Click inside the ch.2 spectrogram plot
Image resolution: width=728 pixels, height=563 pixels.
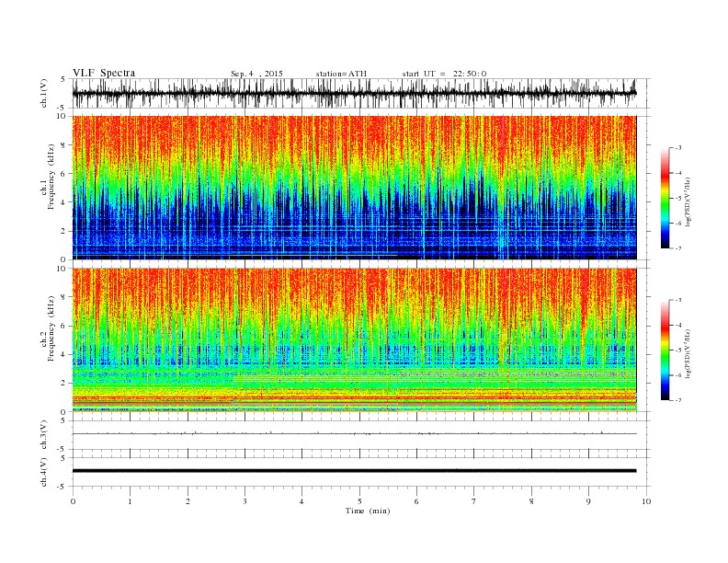(x=355, y=340)
